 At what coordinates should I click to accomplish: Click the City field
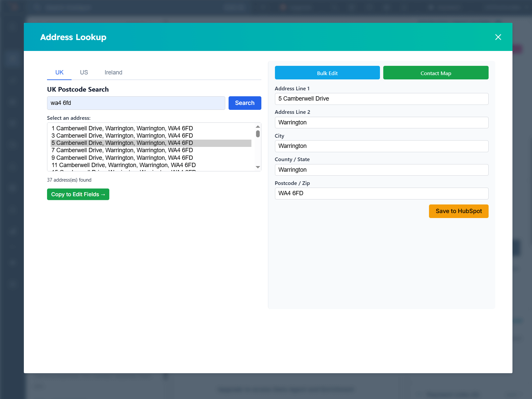[x=381, y=146]
